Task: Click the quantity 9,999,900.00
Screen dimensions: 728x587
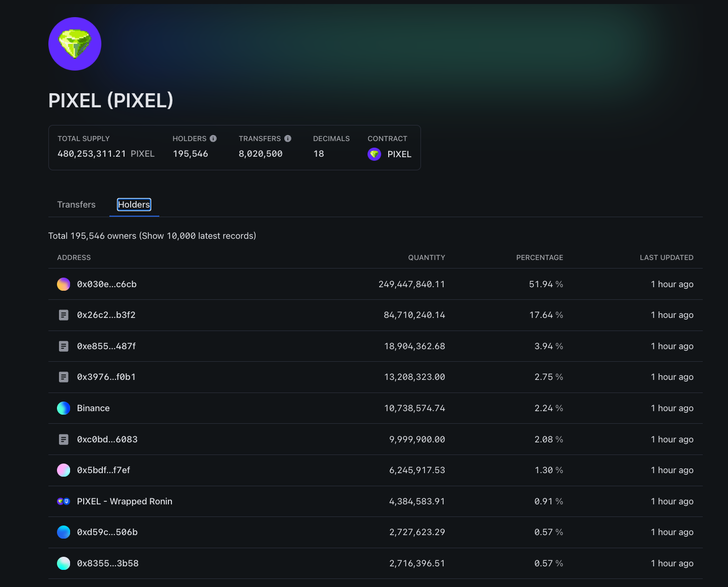Action: tap(417, 439)
